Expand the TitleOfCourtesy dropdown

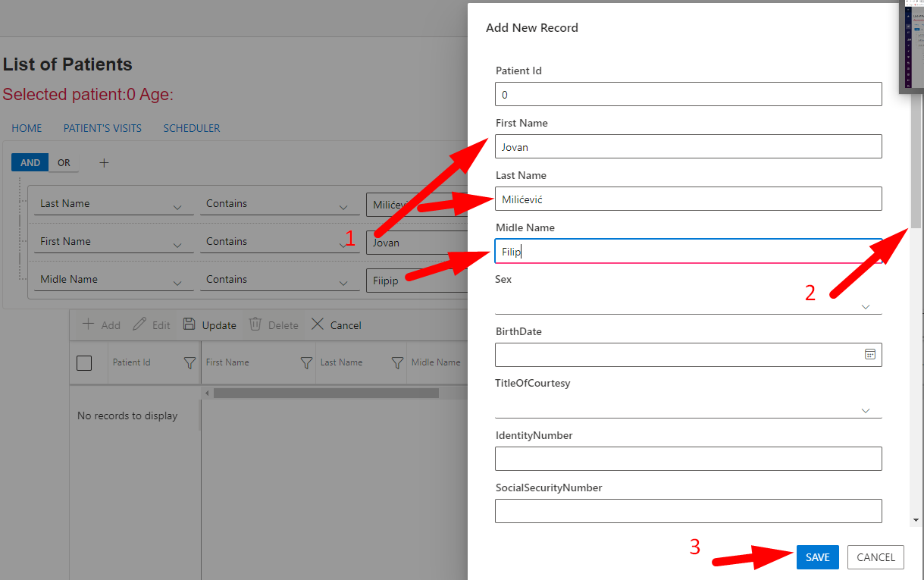866,411
